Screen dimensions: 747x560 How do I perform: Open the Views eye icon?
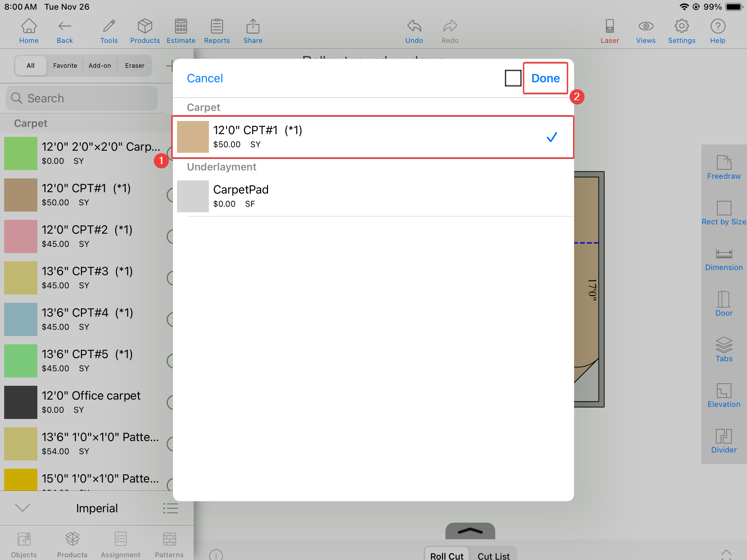(645, 31)
